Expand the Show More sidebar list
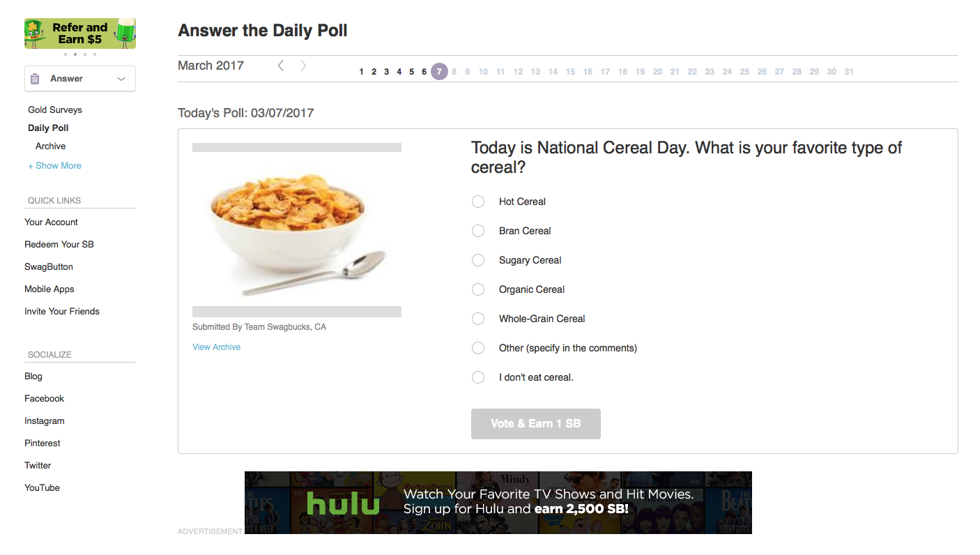 pyautogui.click(x=54, y=166)
